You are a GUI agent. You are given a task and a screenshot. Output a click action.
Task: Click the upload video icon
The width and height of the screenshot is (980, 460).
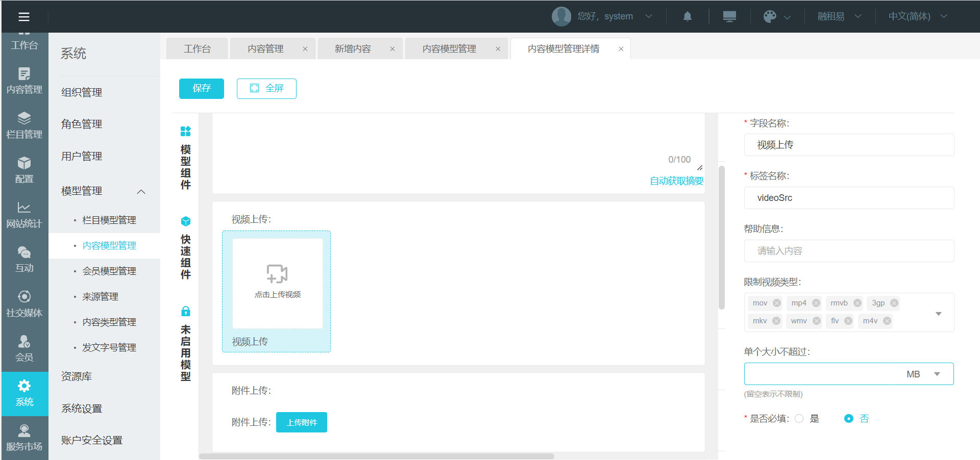point(277,274)
